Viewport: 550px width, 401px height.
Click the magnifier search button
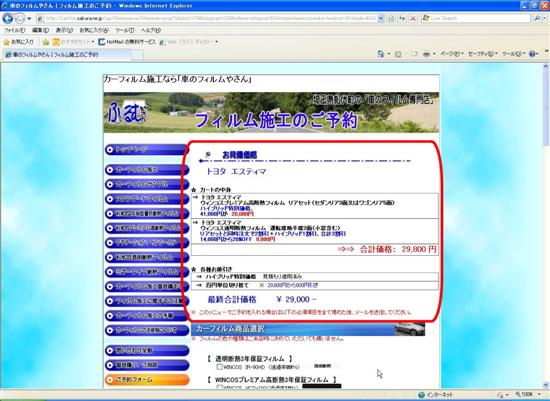(537, 18)
